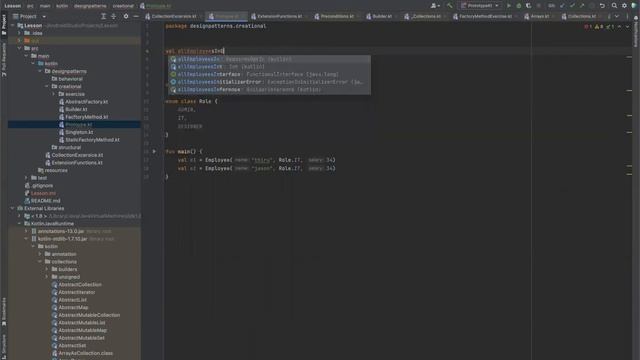Switch to Arrays.kt editor tab
This screenshot has height=360, width=640.
(540, 16)
